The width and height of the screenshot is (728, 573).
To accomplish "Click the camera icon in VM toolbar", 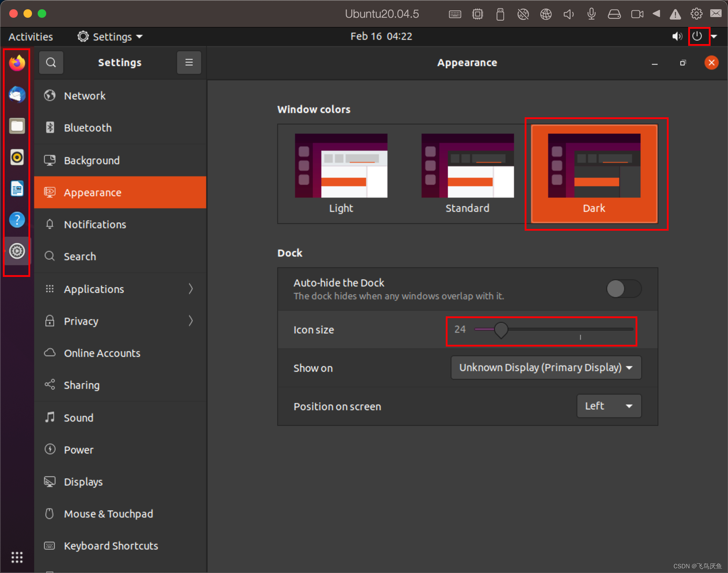I will [x=637, y=14].
